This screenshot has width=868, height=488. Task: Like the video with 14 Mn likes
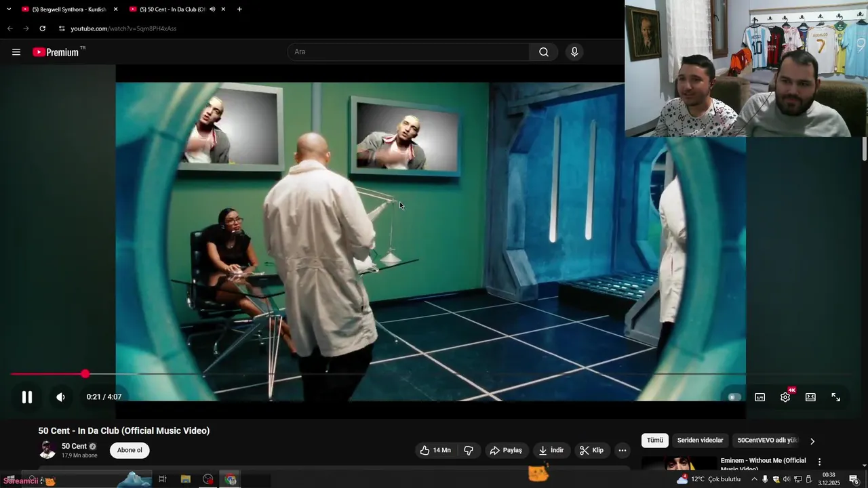(435, 450)
